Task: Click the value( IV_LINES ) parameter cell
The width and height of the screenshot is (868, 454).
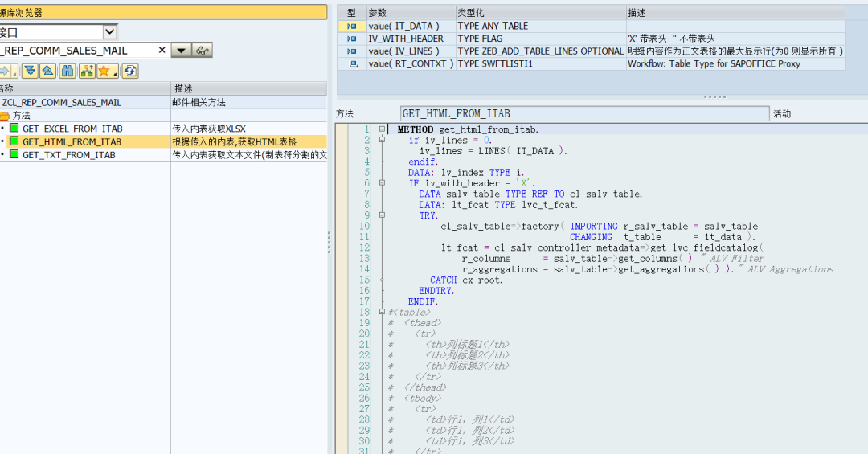Action: tap(411, 51)
